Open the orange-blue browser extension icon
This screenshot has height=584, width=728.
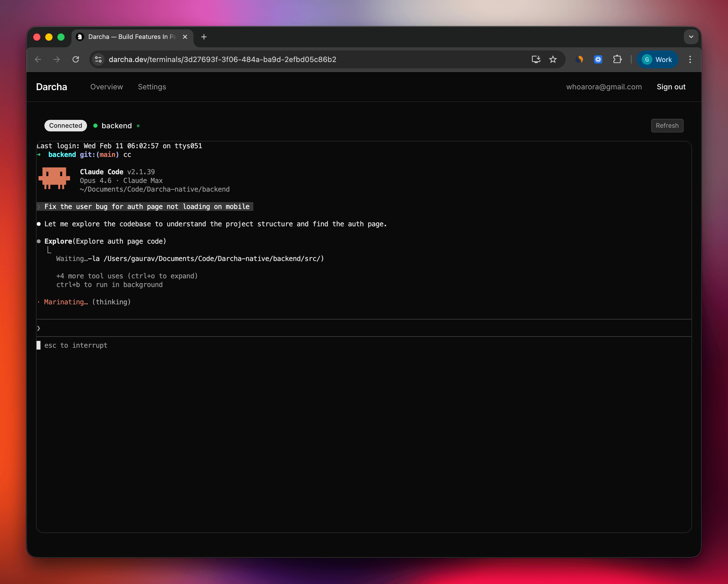580,59
